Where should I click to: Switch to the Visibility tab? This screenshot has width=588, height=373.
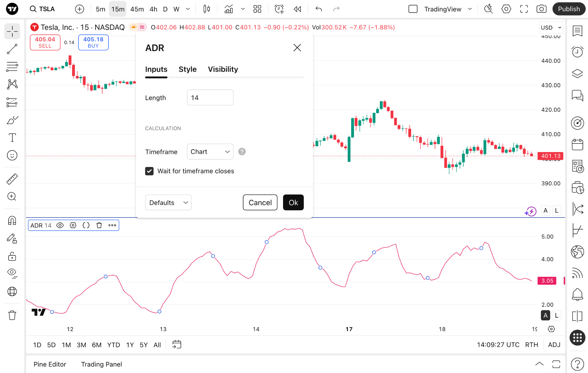tap(223, 69)
